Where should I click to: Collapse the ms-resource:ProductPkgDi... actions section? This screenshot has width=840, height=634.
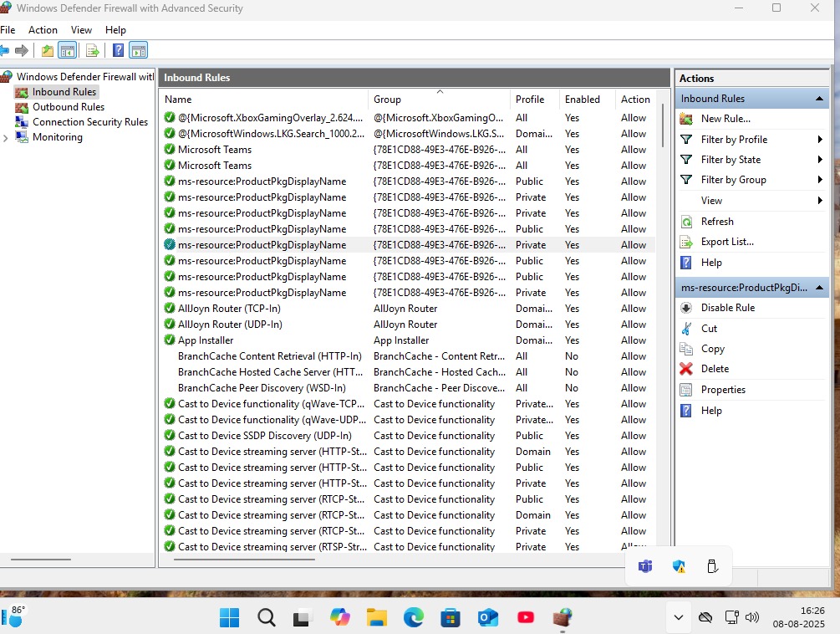[819, 288]
